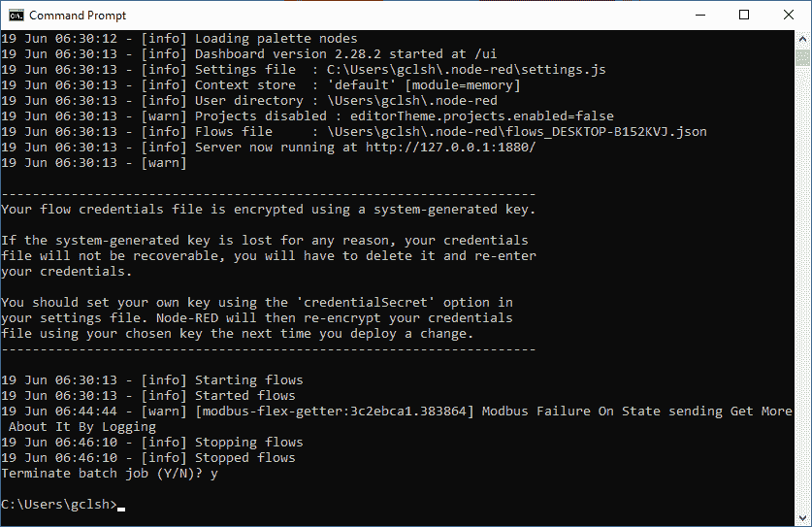Click the 'Stopped flows' log line
Image resolution: width=812 pixels, height=527 pixels.
click(x=148, y=457)
